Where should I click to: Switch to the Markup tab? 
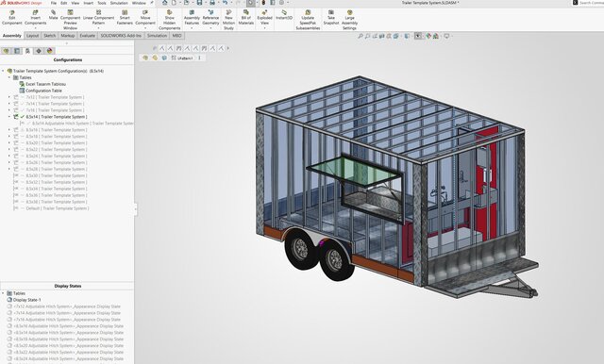click(67, 36)
